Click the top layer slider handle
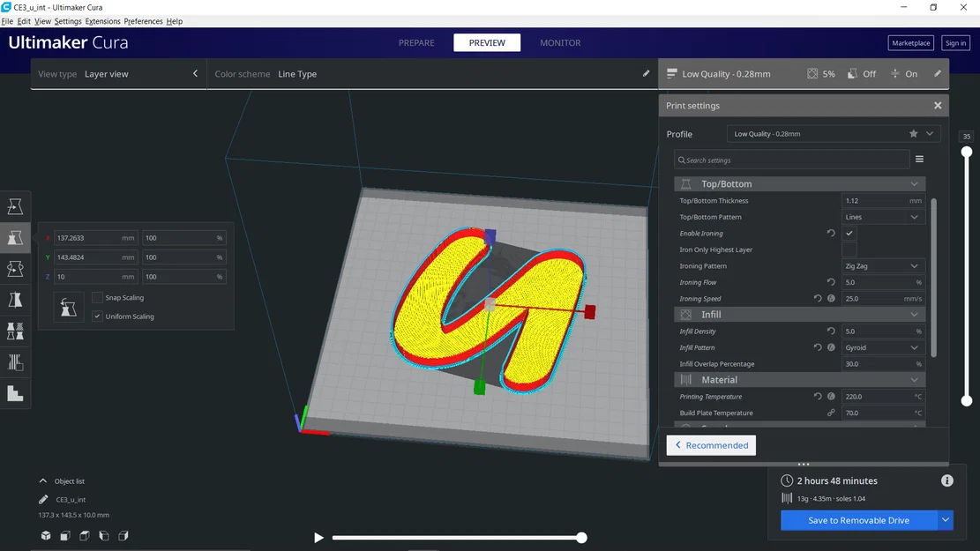Screen dimensions: 980x551 point(966,152)
